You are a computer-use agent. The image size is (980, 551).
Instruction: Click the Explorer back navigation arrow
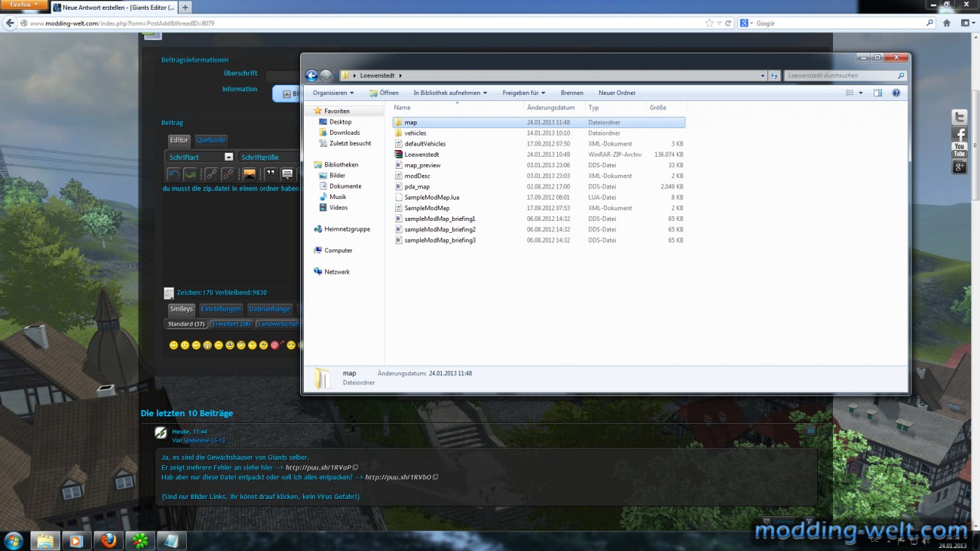coord(311,75)
